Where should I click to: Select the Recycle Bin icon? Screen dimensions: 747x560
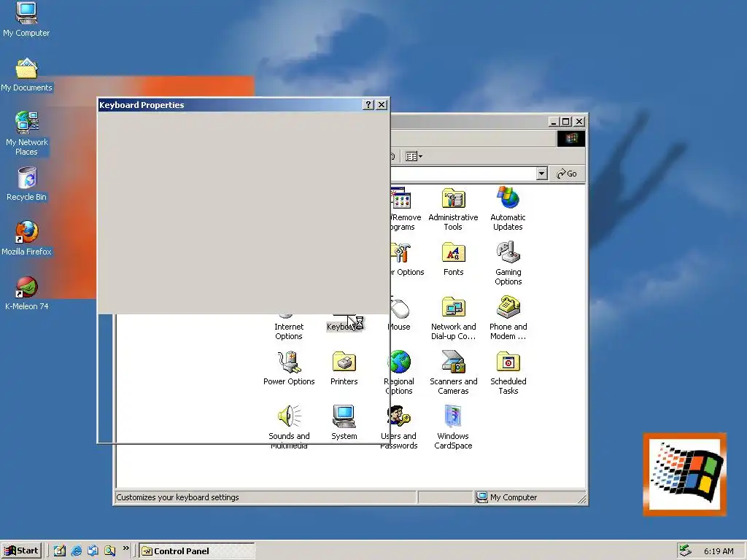[26, 184]
